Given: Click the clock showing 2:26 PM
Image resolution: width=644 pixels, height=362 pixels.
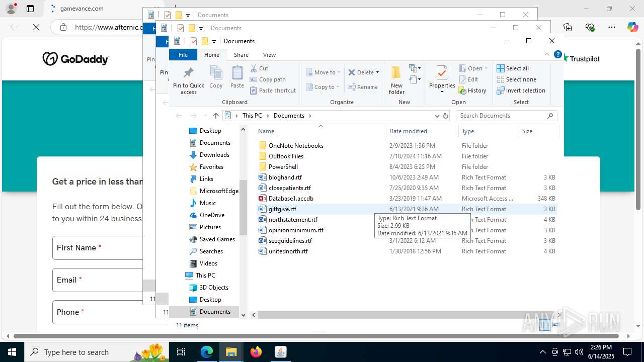Looking at the screenshot, I should pos(600,347).
